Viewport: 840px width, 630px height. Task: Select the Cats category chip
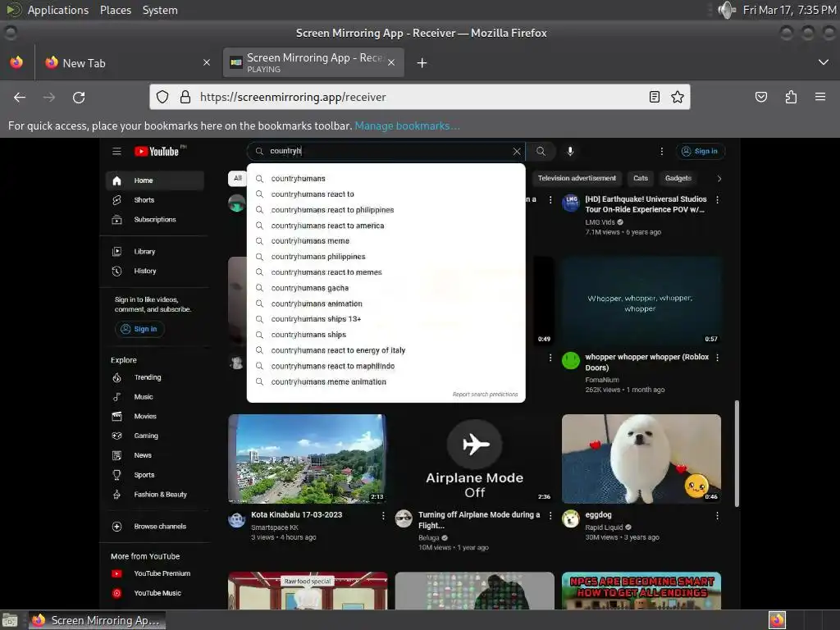coord(640,178)
